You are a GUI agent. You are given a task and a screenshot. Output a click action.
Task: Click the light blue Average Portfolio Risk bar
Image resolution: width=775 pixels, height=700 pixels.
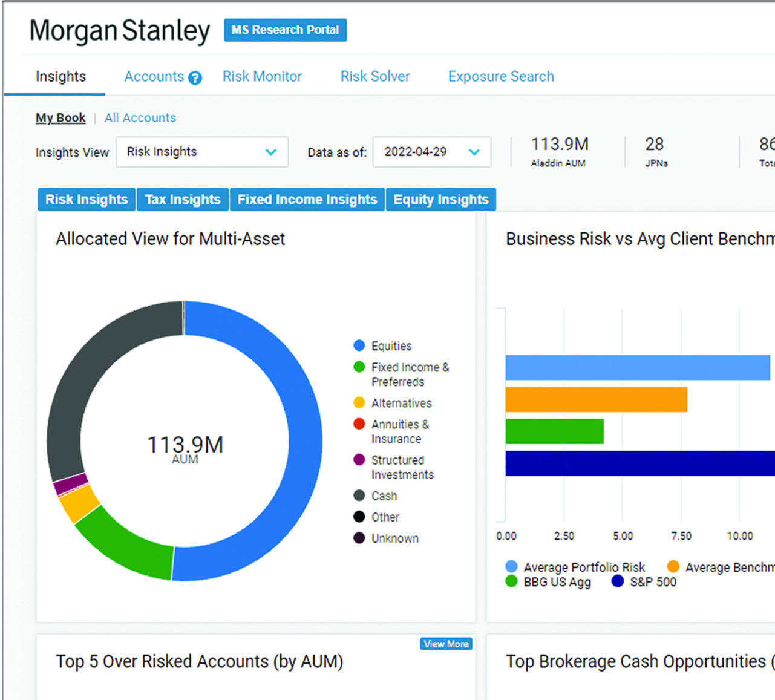click(x=638, y=368)
